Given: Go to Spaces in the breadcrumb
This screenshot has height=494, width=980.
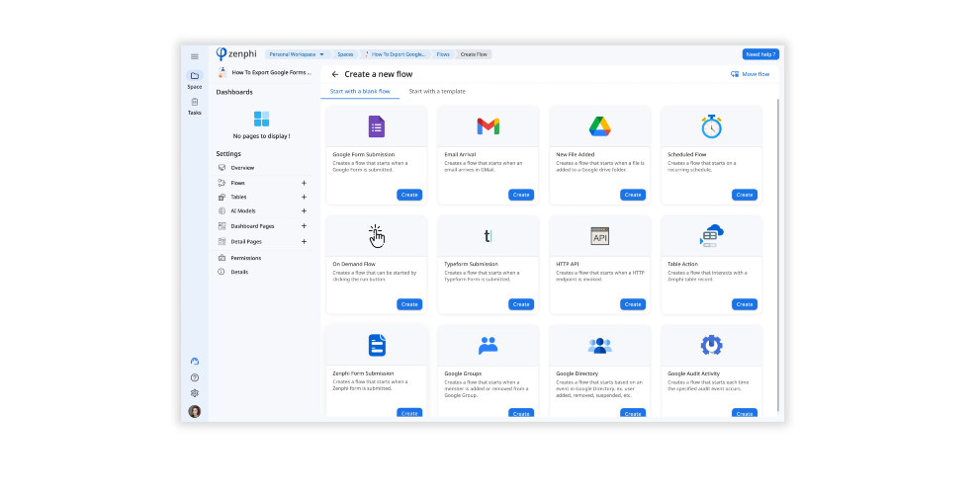Looking at the screenshot, I should pyautogui.click(x=345, y=54).
